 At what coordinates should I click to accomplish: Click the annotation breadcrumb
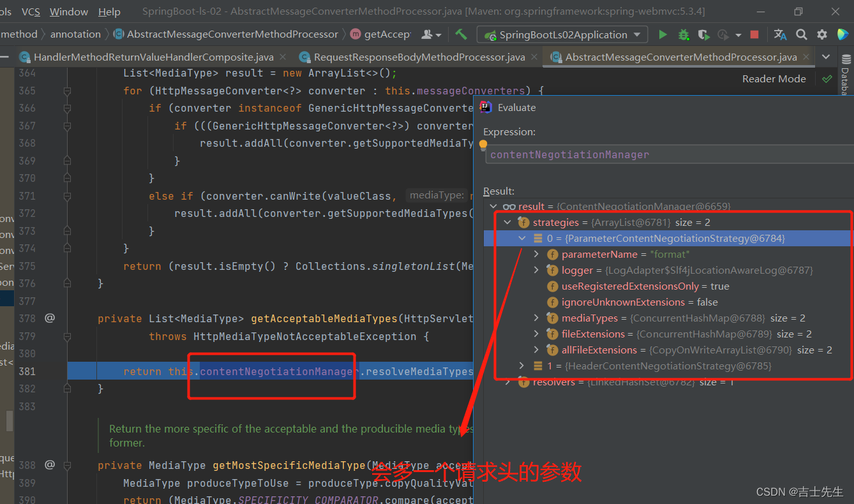(x=75, y=34)
